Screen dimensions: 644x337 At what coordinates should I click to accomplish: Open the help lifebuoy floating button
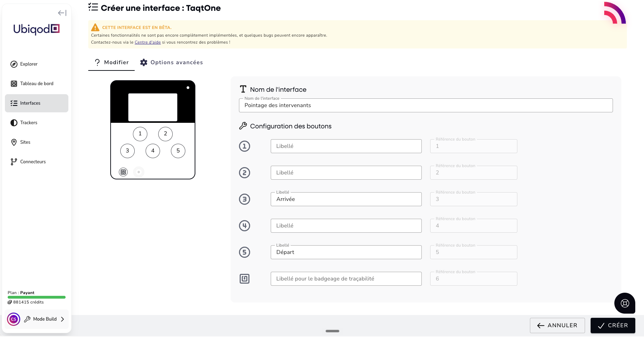pos(625,303)
